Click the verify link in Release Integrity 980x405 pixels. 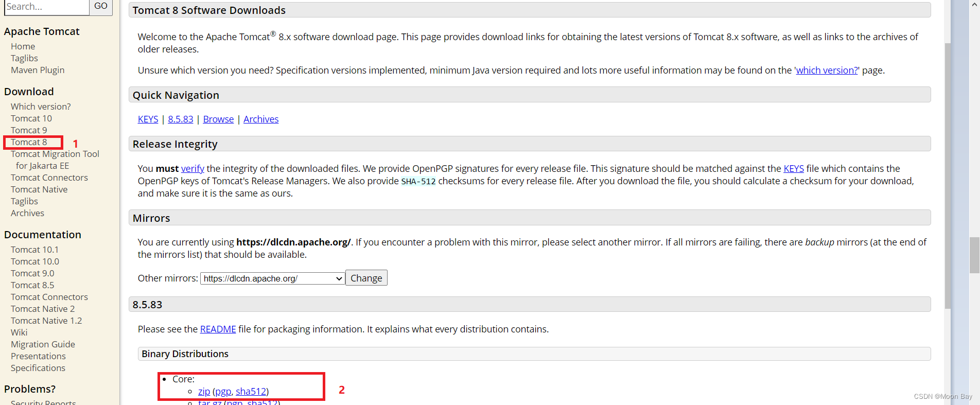(192, 169)
